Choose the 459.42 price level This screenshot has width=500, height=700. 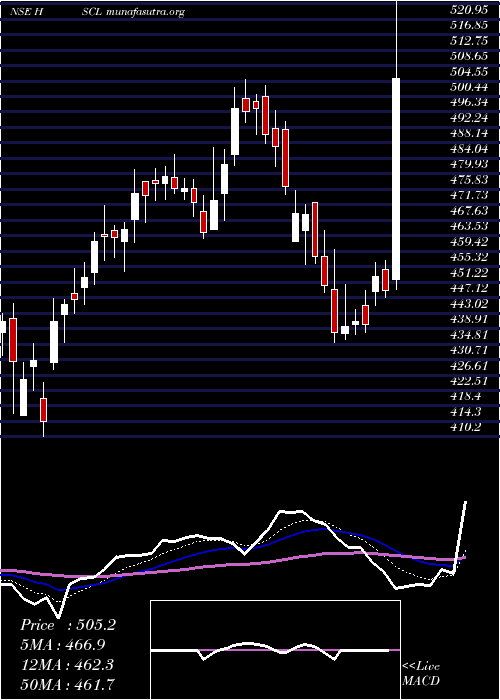click(468, 242)
